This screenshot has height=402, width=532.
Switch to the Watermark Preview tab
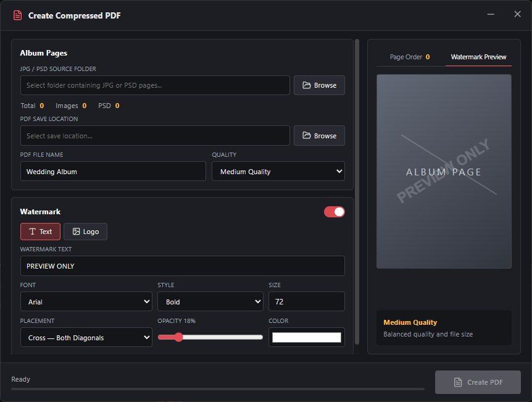[x=478, y=57]
